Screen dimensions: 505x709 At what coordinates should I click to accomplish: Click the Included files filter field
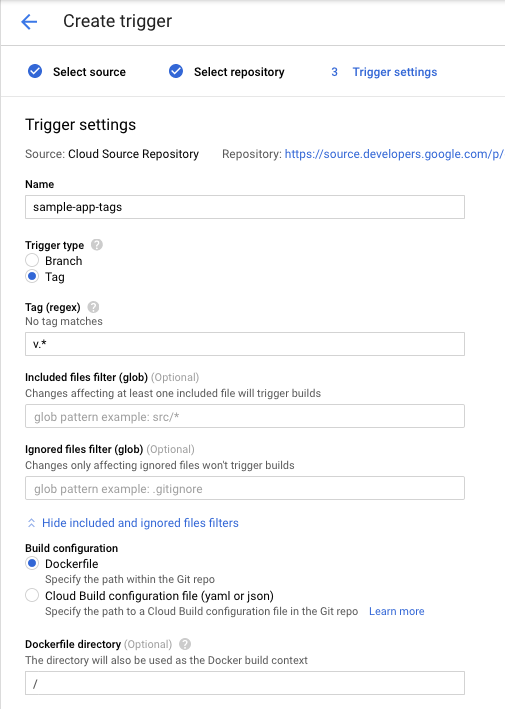[x=245, y=416]
